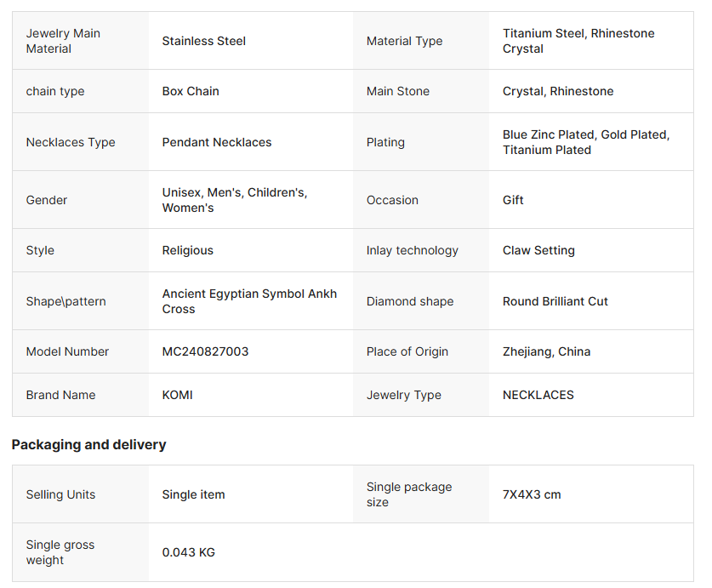Click the Religious style value

pyautogui.click(x=188, y=250)
